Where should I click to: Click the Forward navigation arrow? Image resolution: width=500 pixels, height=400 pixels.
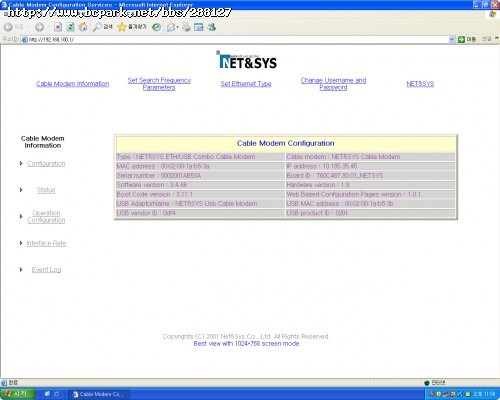point(39,27)
